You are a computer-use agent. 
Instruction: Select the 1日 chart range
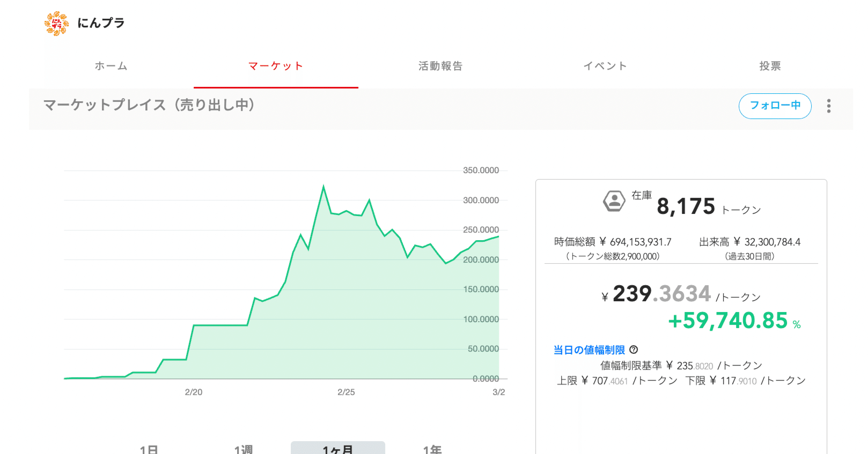pyautogui.click(x=149, y=449)
